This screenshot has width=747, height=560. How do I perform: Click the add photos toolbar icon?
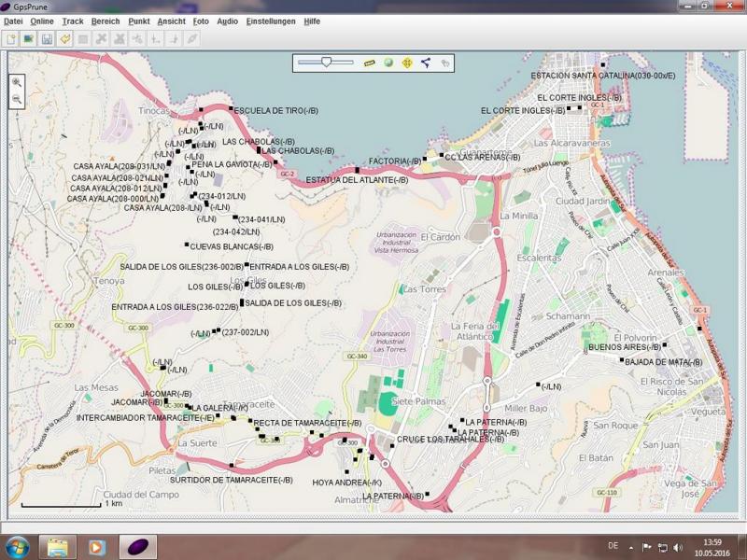(x=29, y=38)
